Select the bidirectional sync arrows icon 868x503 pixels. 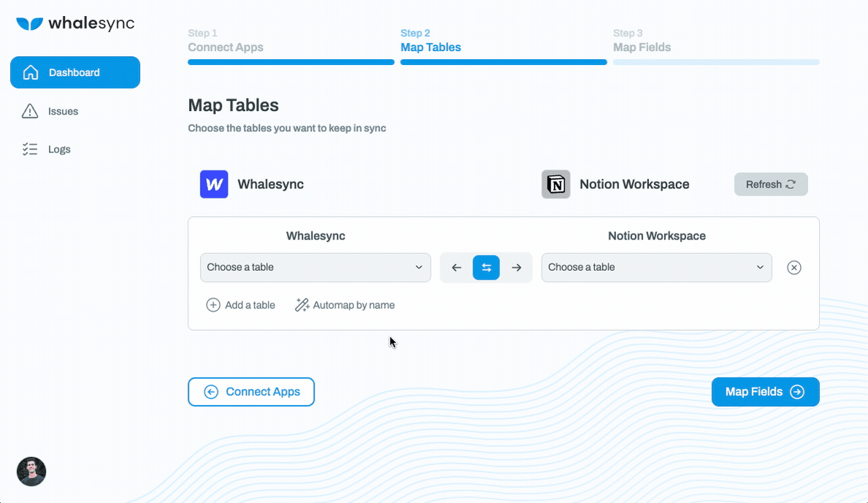pos(486,267)
